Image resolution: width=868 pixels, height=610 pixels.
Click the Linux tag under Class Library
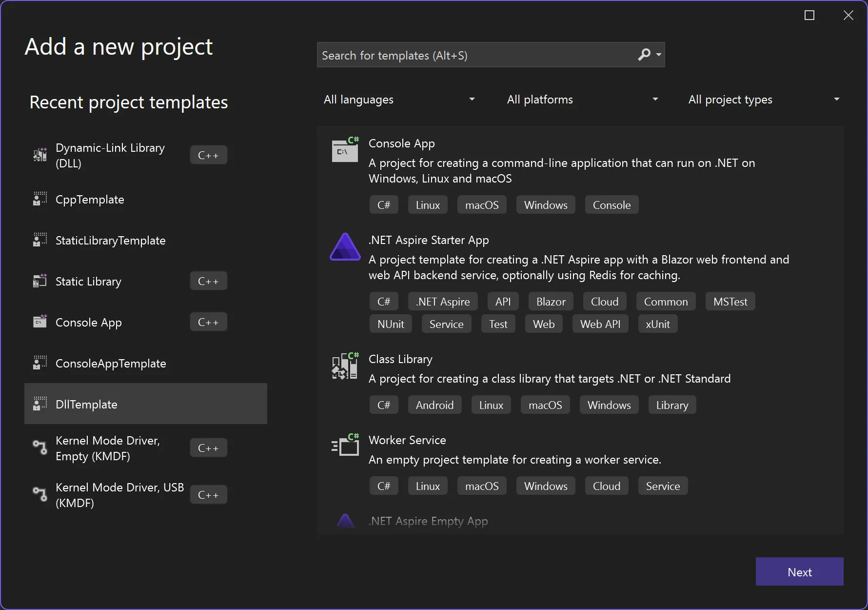click(491, 405)
